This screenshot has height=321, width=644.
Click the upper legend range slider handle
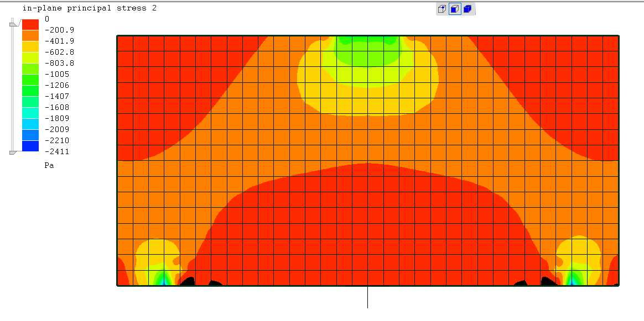14,25
